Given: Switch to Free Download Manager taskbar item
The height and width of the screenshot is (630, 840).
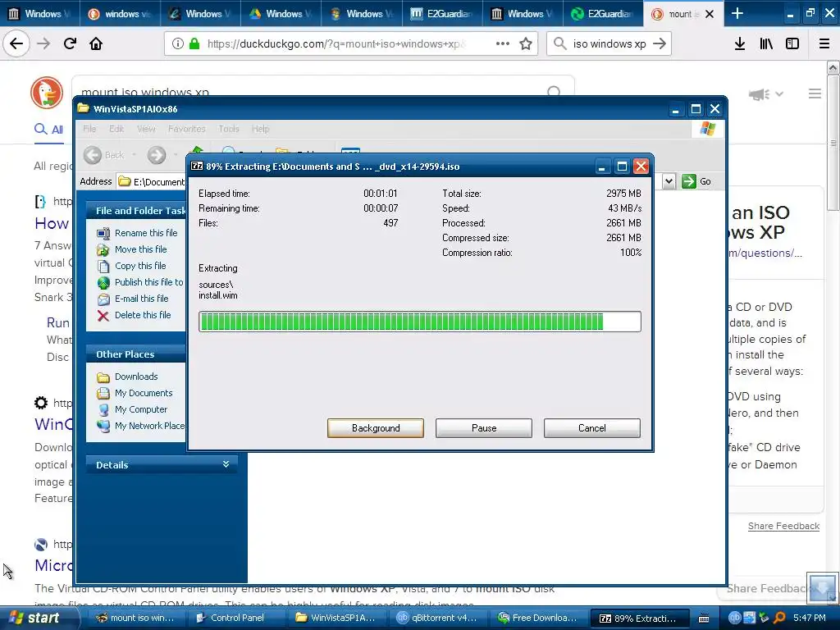Looking at the screenshot, I should pyautogui.click(x=537, y=618).
